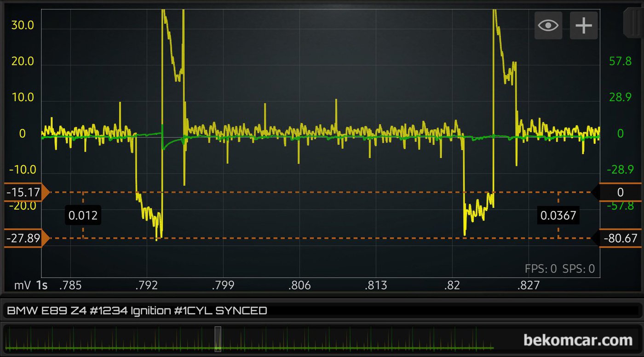Click the .792 time axis label

click(x=147, y=285)
